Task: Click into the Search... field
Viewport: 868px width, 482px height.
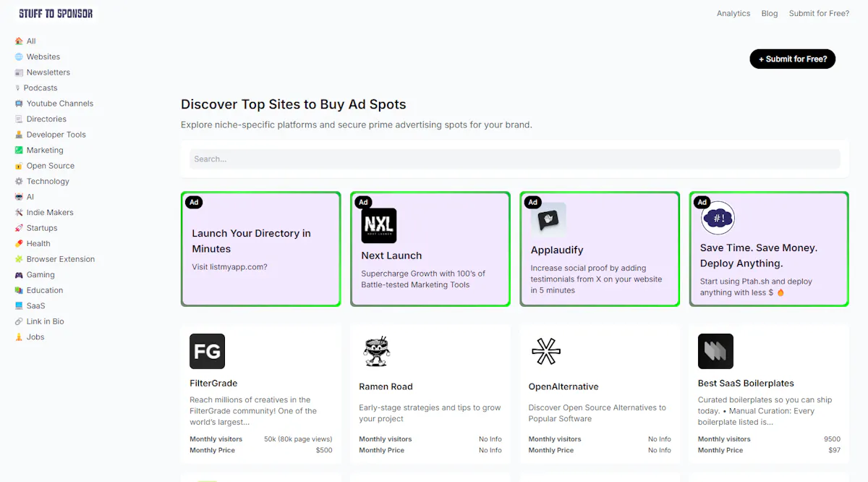Action: 515,159
